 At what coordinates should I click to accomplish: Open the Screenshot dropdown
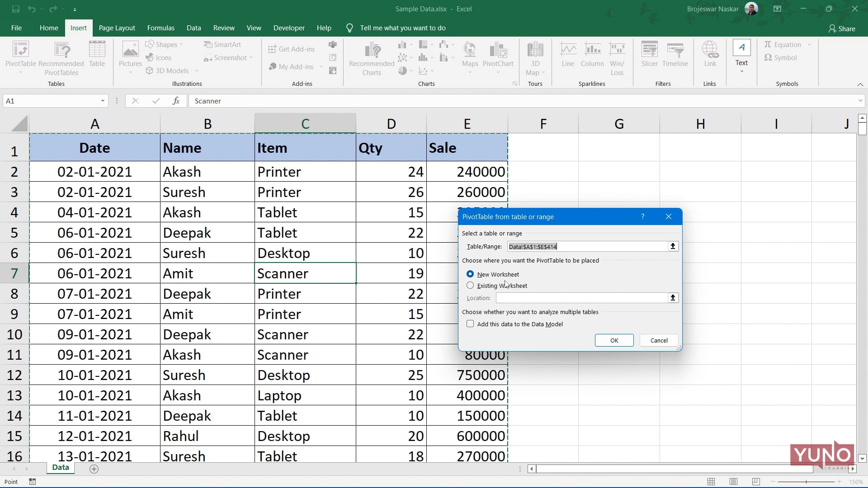251,57
